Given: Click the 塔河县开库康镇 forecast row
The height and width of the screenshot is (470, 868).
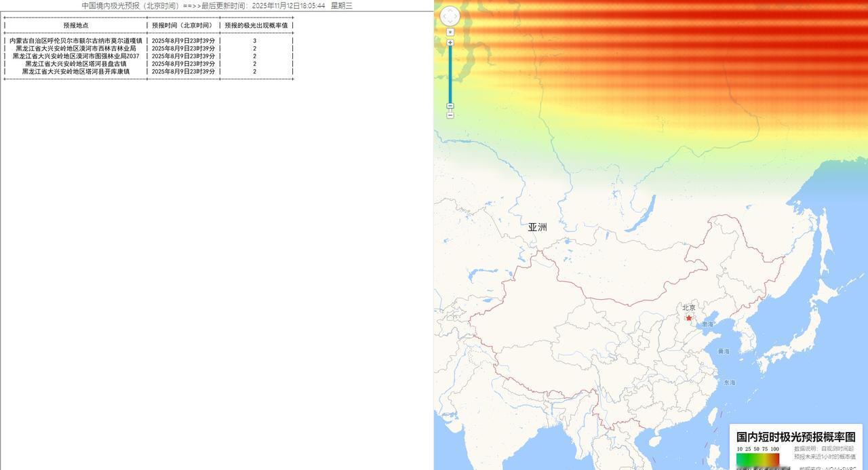Looking at the screenshot, I should [76, 73].
